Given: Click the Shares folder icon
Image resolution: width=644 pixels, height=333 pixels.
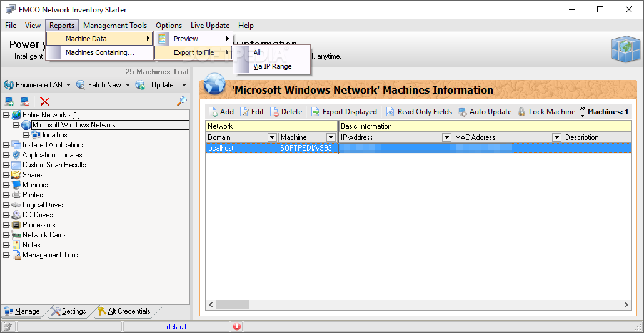Looking at the screenshot, I should click(x=16, y=175).
